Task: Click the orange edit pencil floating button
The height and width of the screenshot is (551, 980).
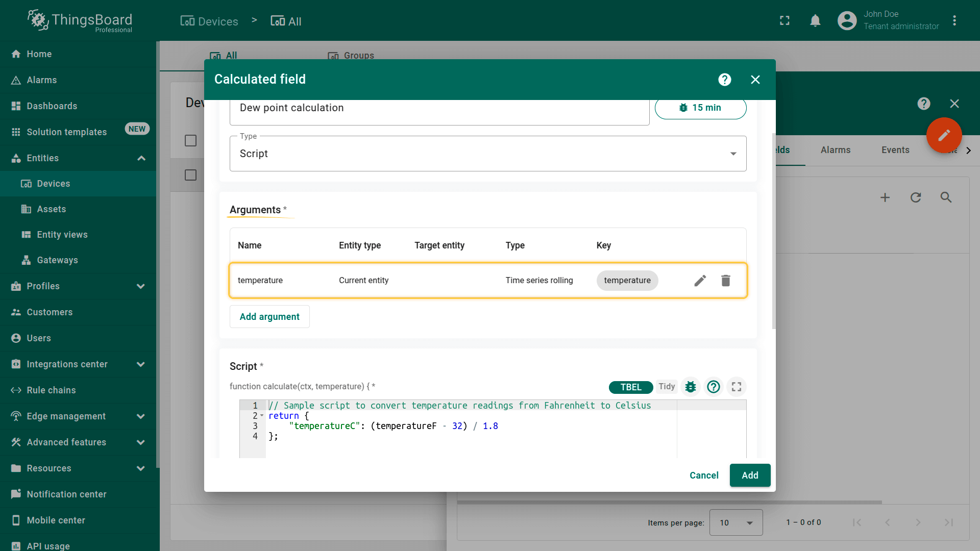Action: (944, 135)
